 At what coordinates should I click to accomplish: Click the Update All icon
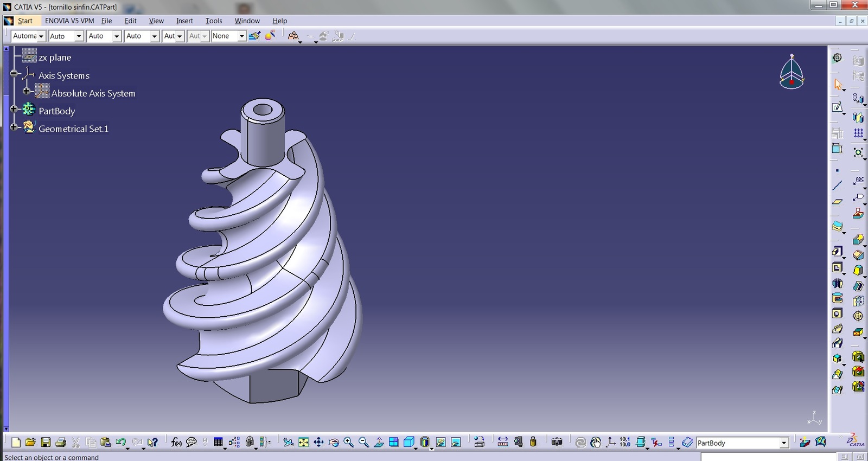click(x=580, y=443)
